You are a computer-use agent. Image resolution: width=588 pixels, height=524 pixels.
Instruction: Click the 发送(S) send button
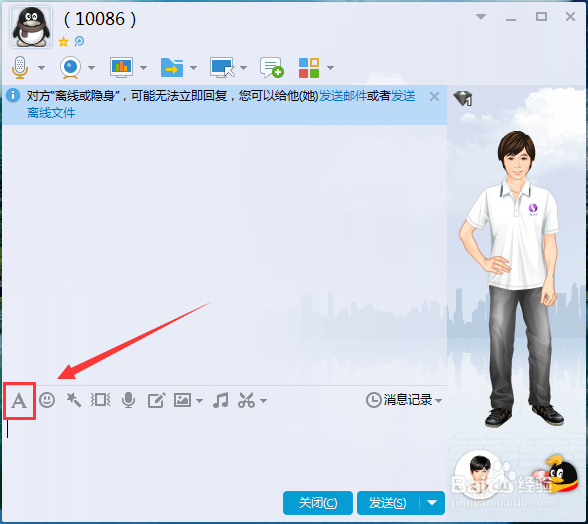click(x=388, y=503)
